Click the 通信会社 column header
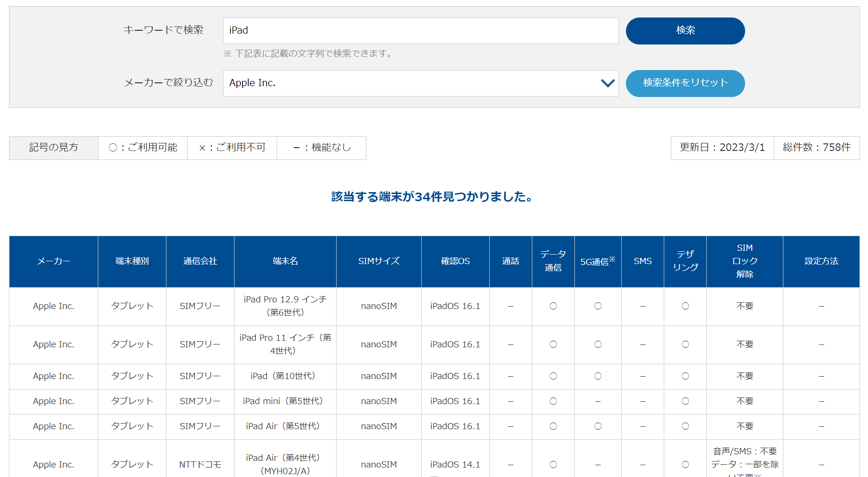Screen dimensions: 868x477 click(200, 261)
